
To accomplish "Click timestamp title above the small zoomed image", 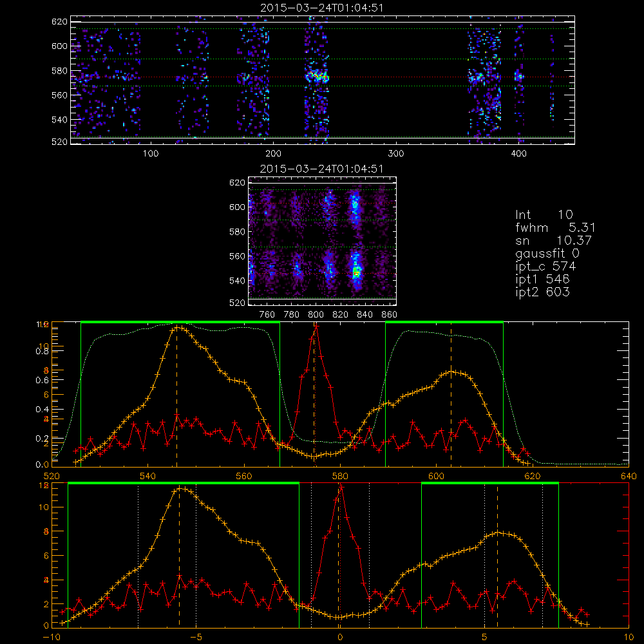I will pos(322,169).
